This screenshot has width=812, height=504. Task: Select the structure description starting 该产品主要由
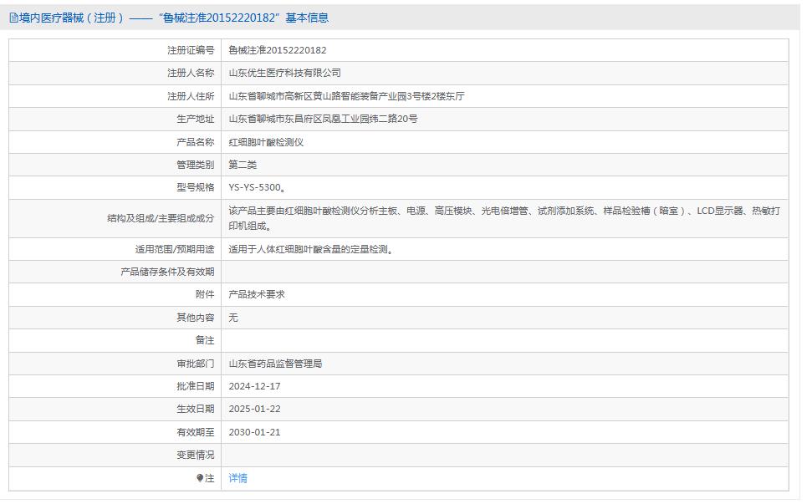504,218
